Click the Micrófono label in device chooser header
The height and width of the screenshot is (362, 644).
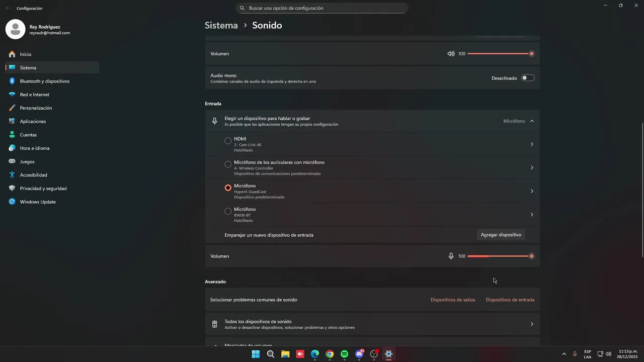(514, 121)
